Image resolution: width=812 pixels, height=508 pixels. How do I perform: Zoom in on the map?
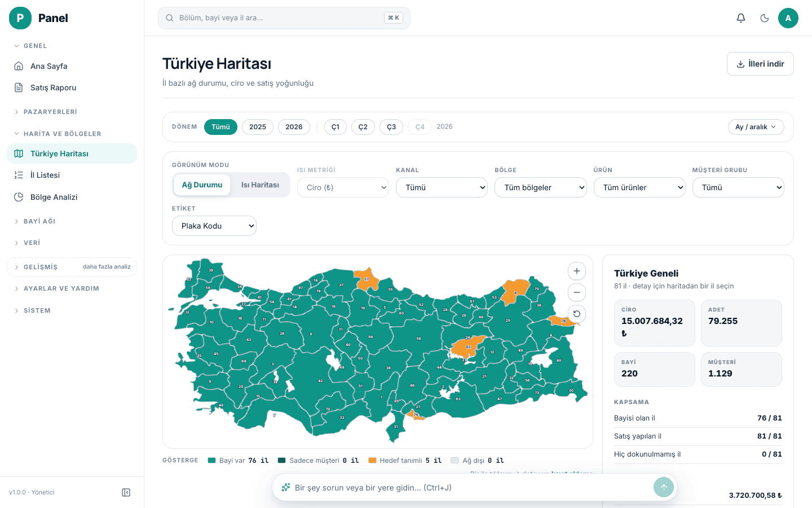click(x=577, y=271)
